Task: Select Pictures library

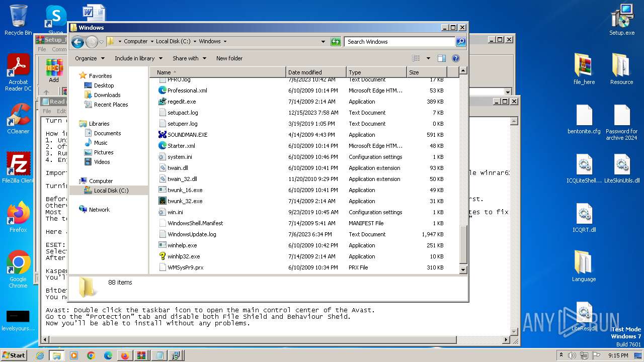Action: (103, 152)
